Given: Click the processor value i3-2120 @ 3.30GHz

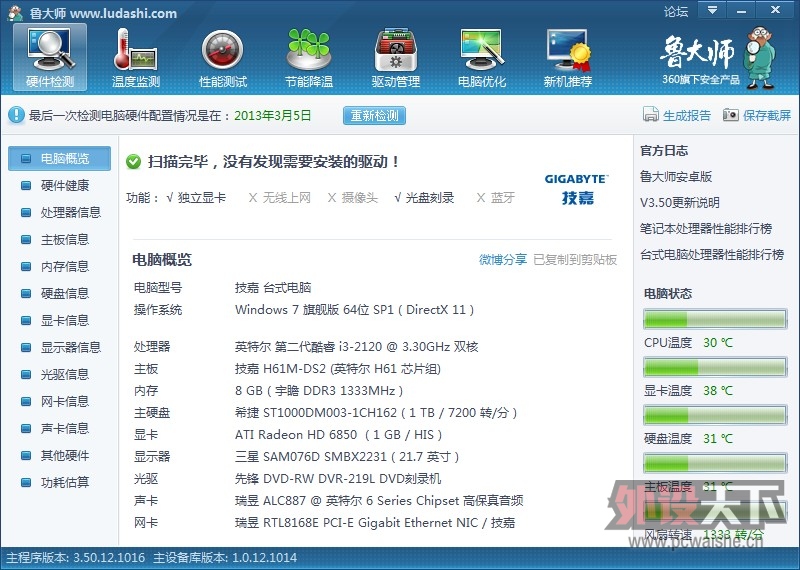Looking at the screenshot, I should click(357, 347).
